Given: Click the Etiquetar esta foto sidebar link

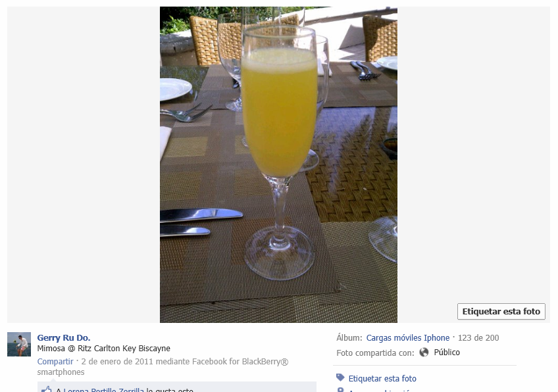Looking at the screenshot, I should pos(382,378).
